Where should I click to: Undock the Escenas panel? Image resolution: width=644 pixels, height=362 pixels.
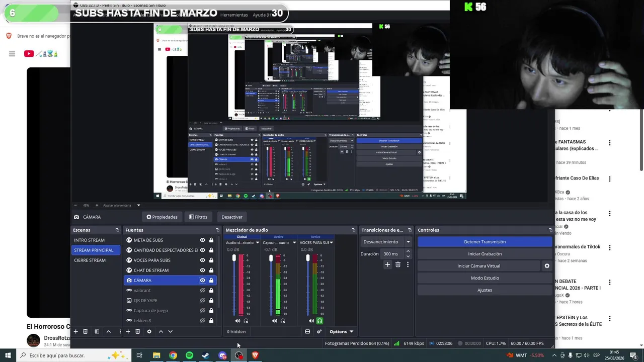[117, 230]
